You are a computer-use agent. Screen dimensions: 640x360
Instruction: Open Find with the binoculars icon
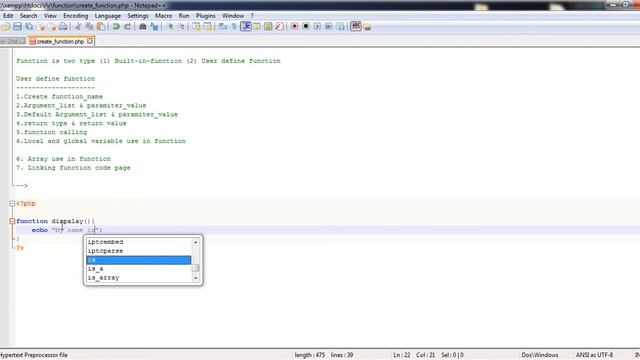(x=142, y=27)
